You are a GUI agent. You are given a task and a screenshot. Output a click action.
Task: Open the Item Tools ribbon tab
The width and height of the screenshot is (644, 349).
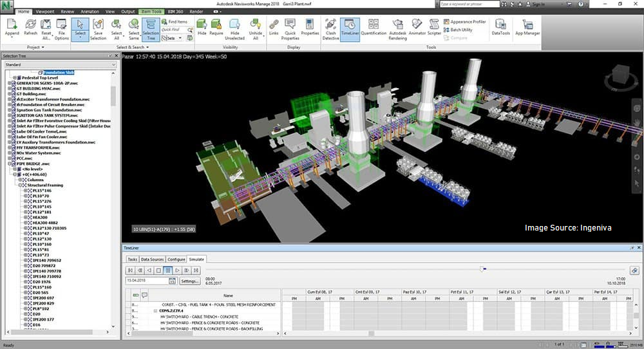(151, 12)
